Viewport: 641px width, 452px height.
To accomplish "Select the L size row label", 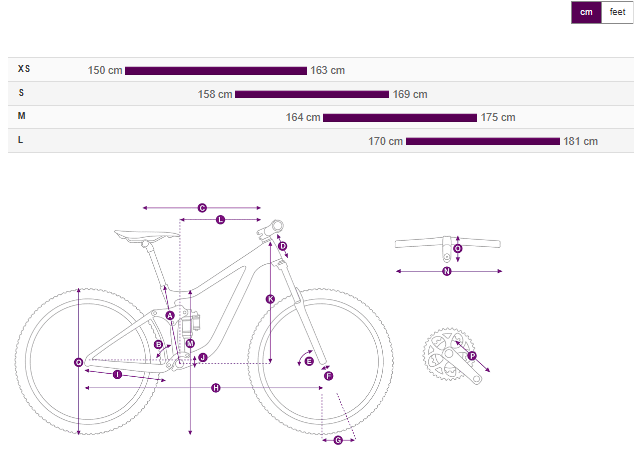I will pyautogui.click(x=21, y=140).
